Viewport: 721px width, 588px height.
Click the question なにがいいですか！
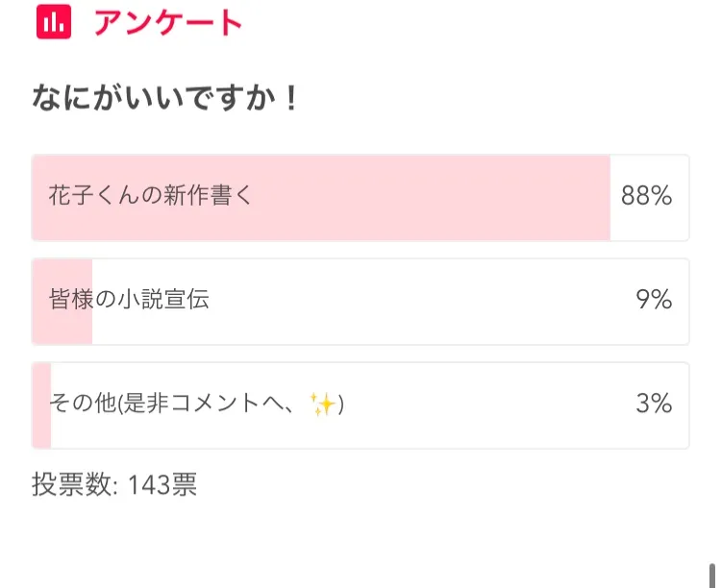coord(166,97)
